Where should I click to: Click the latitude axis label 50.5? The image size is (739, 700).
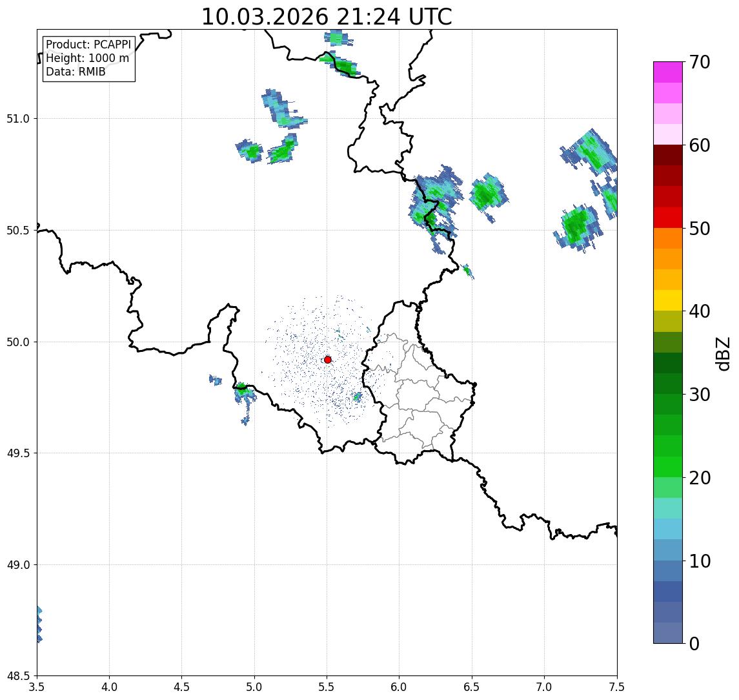pyautogui.click(x=17, y=231)
